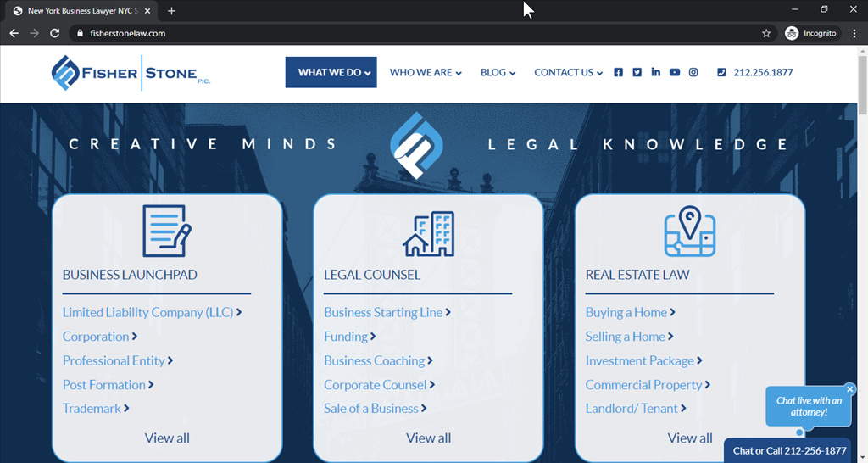This screenshot has height=463, width=868.
Task: Click the Buying a Home link
Action: (x=626, y=312)
